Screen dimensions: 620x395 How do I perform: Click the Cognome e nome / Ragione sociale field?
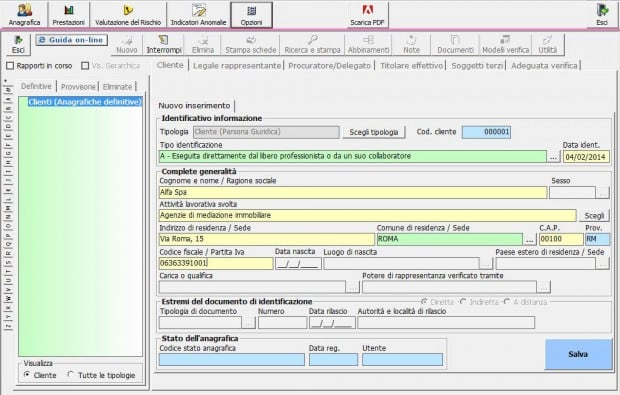click(x=353, y=193)
